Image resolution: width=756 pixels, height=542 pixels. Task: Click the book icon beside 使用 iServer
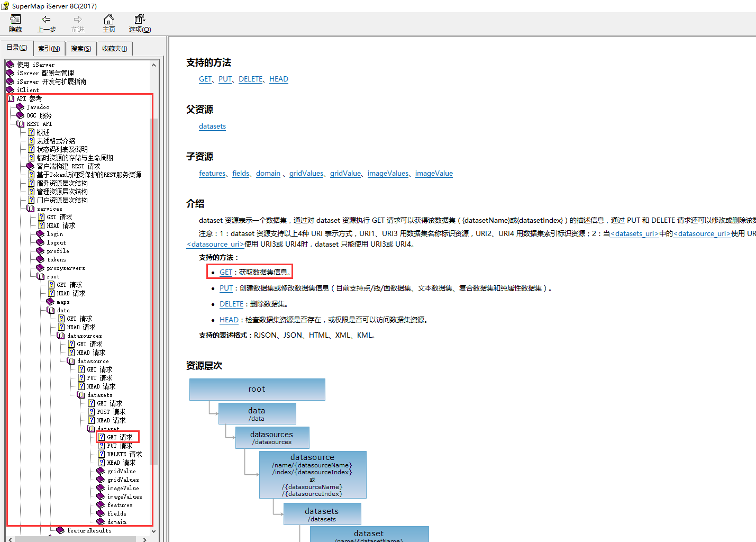[10, 65]
